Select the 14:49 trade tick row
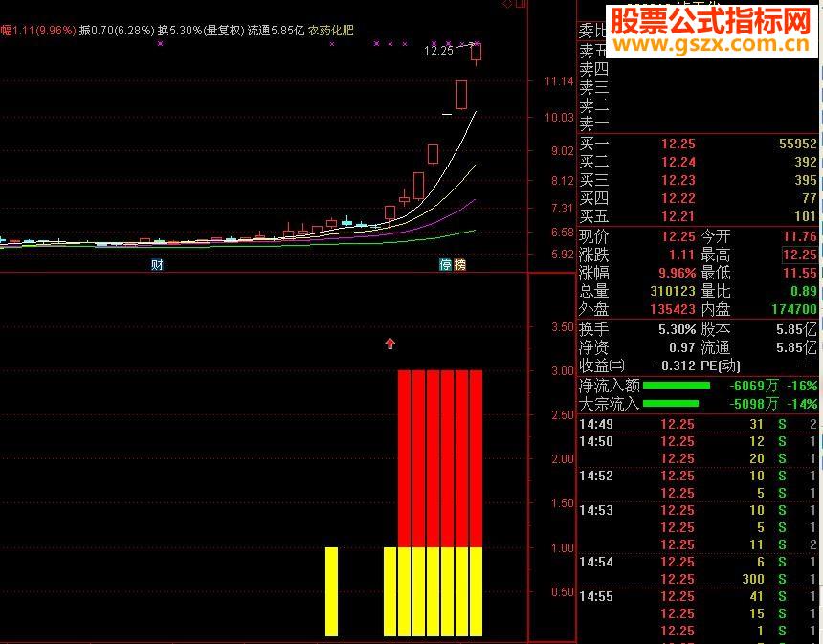823x644 pixels. (698, 424)
